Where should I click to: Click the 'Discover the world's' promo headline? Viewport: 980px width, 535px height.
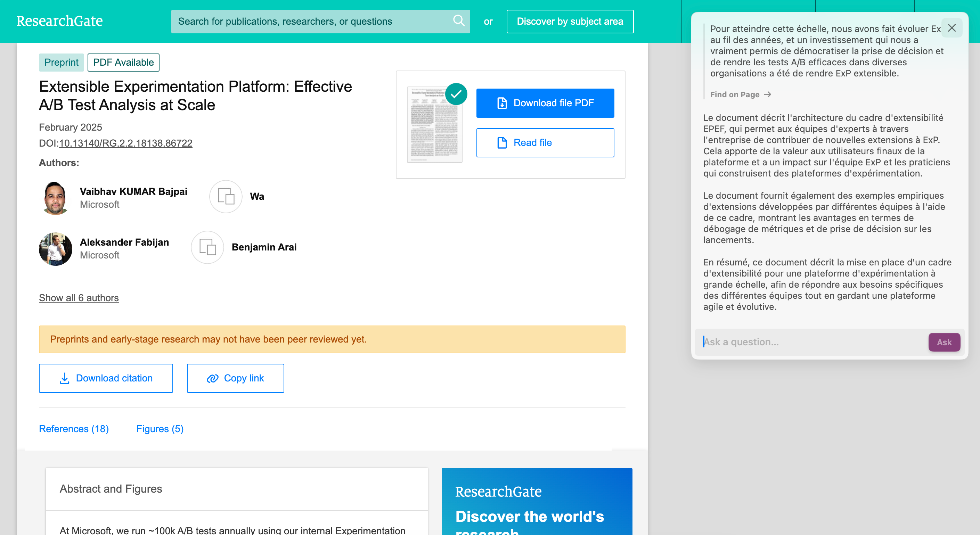pyautogui.click(x=530, y=516)
